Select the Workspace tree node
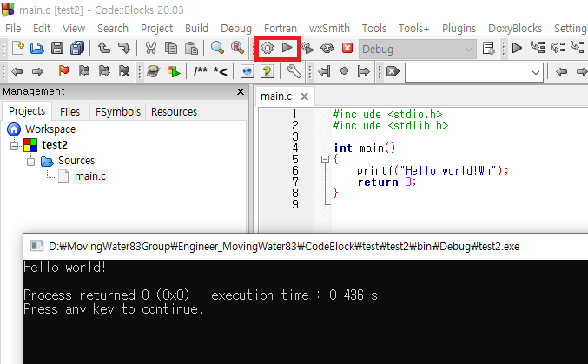The height and width of the screenshot is (364, 588). [x=50, y=129]
